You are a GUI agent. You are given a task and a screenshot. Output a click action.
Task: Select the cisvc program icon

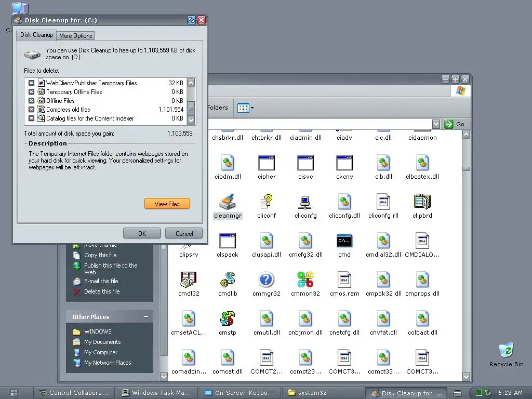[x=305, y=163]
